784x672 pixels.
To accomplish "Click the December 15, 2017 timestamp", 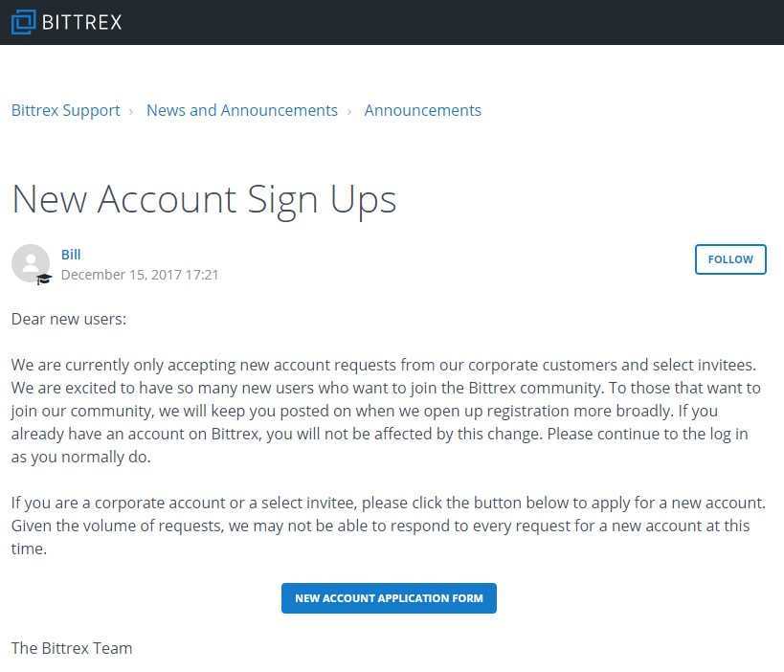I will [140, 275].
